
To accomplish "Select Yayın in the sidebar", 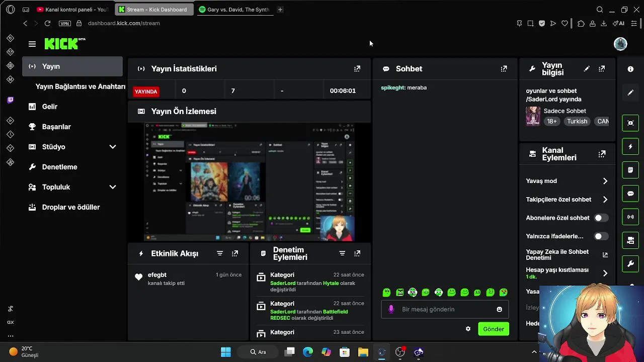I will [x=72, y=66].
